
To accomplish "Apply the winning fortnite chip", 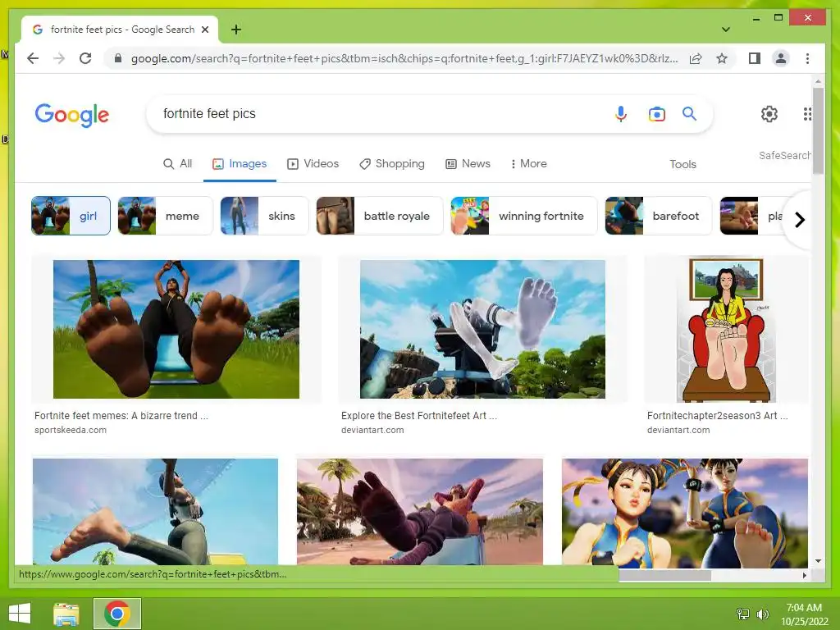I will pyautogui.click(x=524, y=216).
